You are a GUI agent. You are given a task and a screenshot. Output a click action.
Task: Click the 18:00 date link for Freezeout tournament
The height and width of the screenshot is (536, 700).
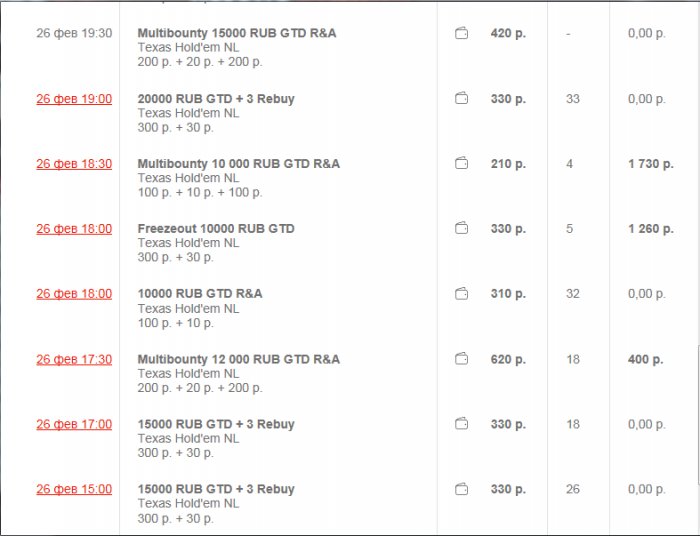[74, 229]
